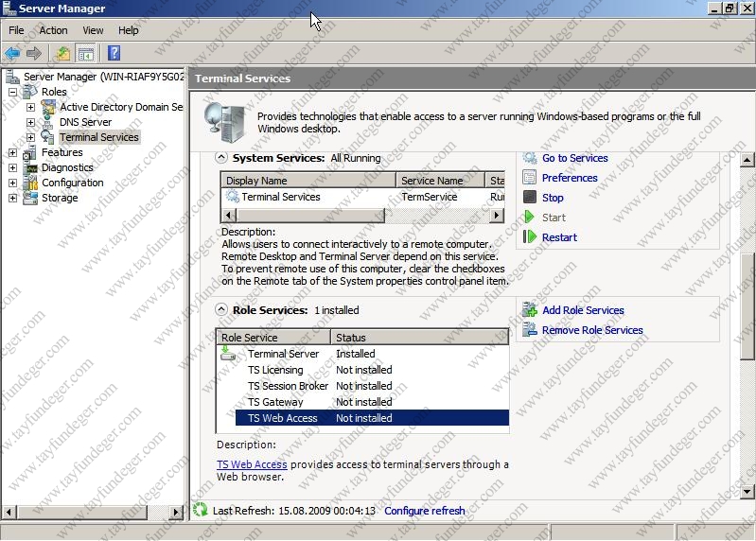Click the Terminal Server installed role icon
The width and height of the screenshot is (756, 541).
pyautogui.click(x=228, y=354)
